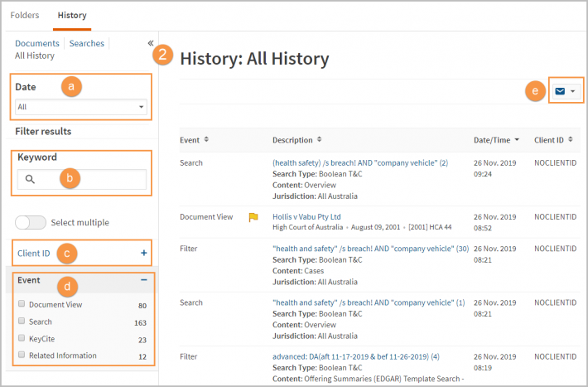Viewport: 588px width, 387px height.
Task: Check the Related Information checkbox
Action: 22,355
